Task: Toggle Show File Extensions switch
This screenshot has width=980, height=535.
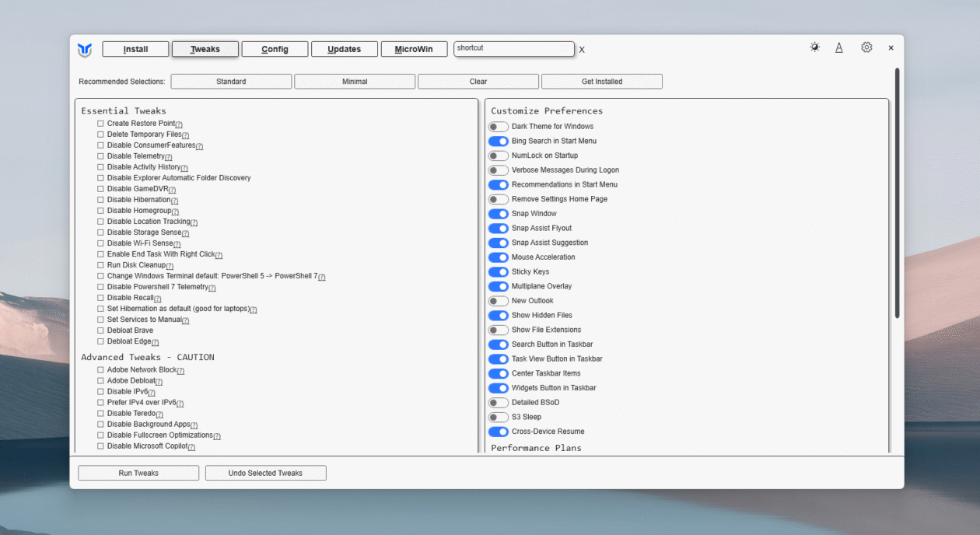Action: tap(498, 330)
